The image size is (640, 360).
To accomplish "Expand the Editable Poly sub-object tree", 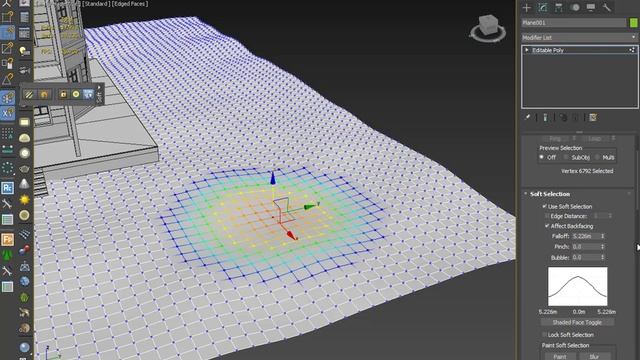I will pyautogui.click(x=527, y=50).
